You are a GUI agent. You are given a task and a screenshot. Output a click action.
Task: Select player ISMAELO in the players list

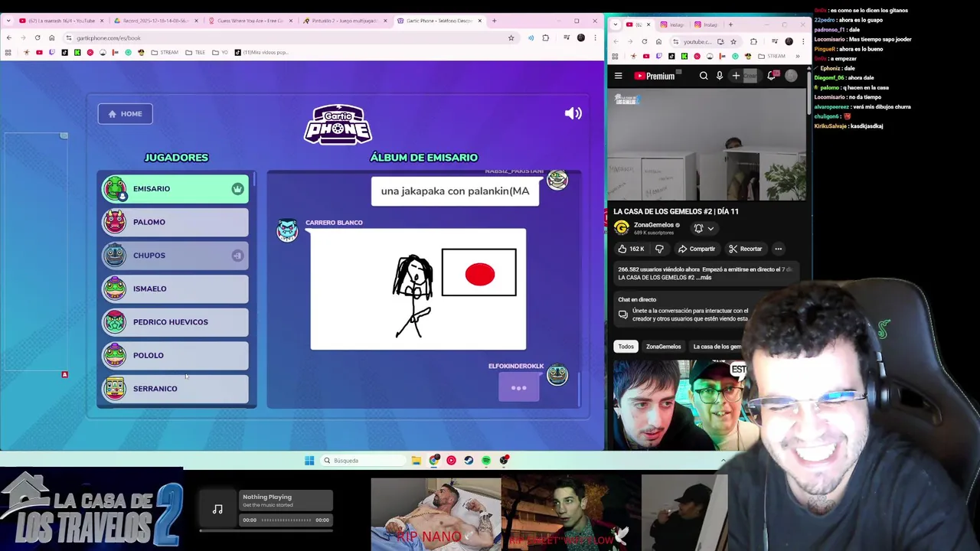click(x=175, y=289)
